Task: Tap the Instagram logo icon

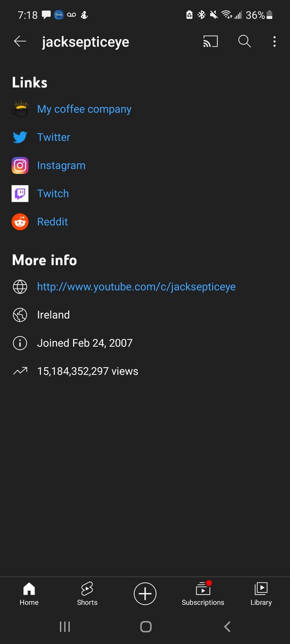Action: (x=20, y=165)
